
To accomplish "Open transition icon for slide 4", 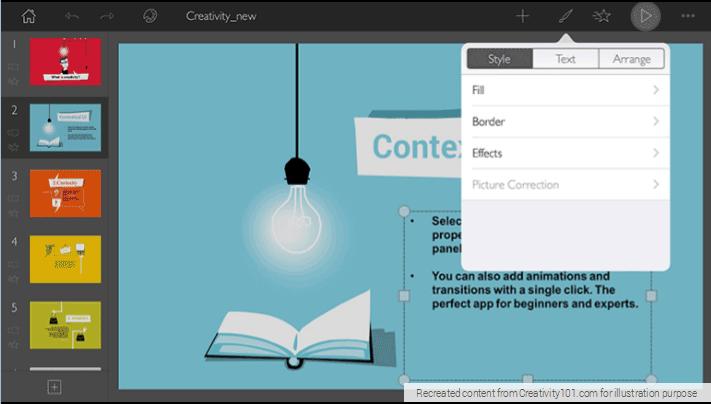I will [14, 264].
